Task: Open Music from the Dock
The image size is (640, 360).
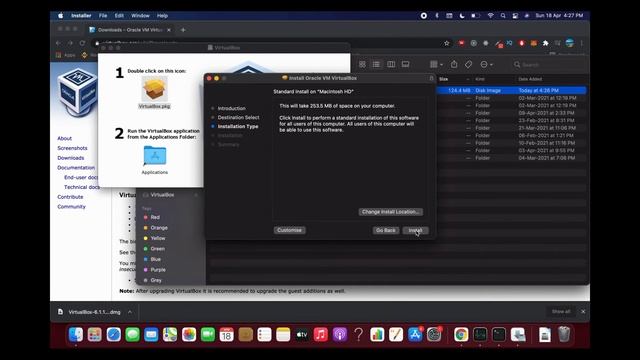Action: tap(320, 335)
